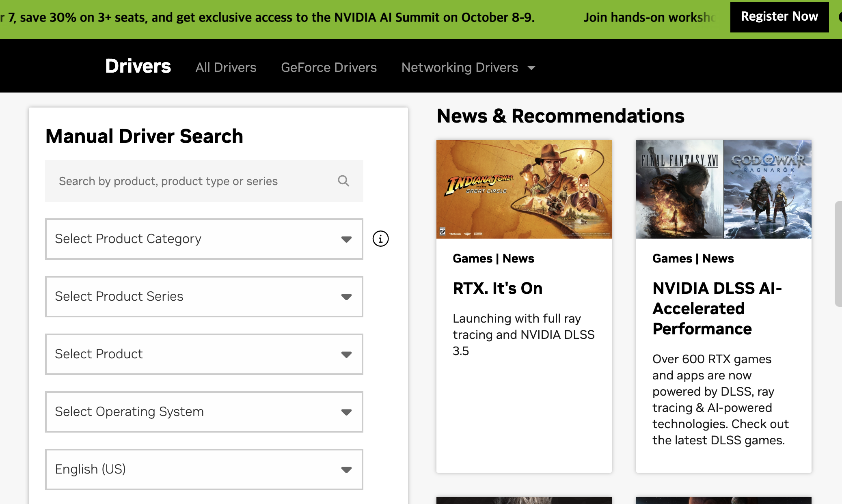Screen dimensions: 842x504
Task: Click the Register Now button
Action: point(779,17)
